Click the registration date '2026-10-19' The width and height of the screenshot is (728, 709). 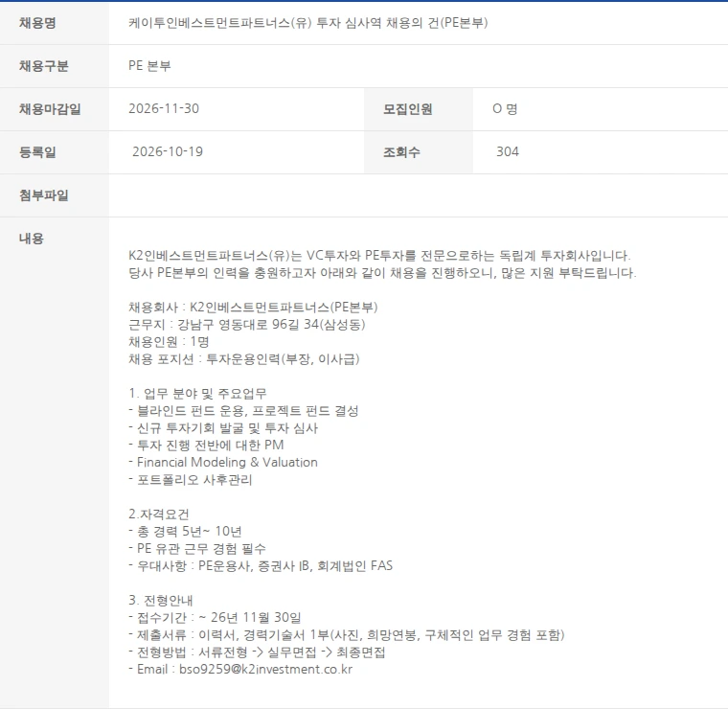click(x=167, y=151)
